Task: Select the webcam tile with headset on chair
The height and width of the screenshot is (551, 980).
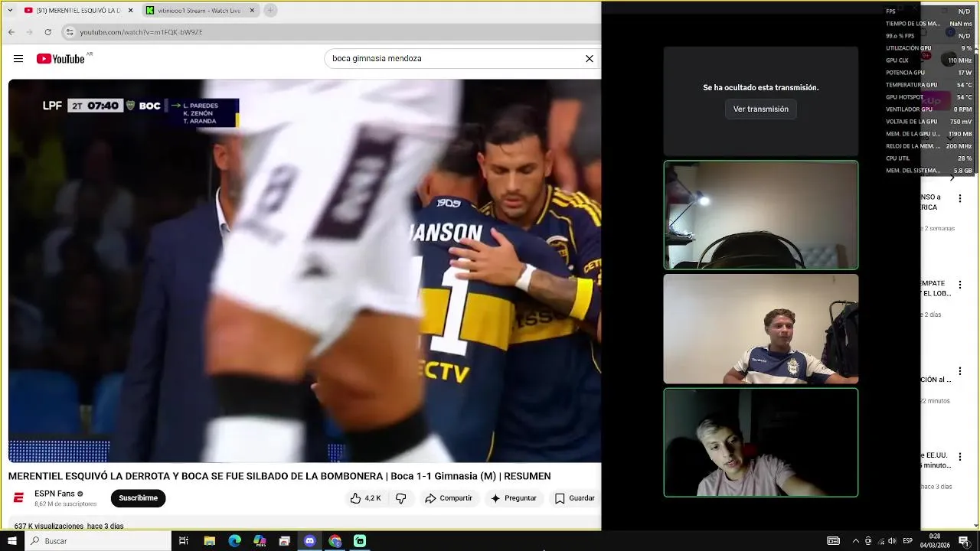Action: [x=761, y=215]
